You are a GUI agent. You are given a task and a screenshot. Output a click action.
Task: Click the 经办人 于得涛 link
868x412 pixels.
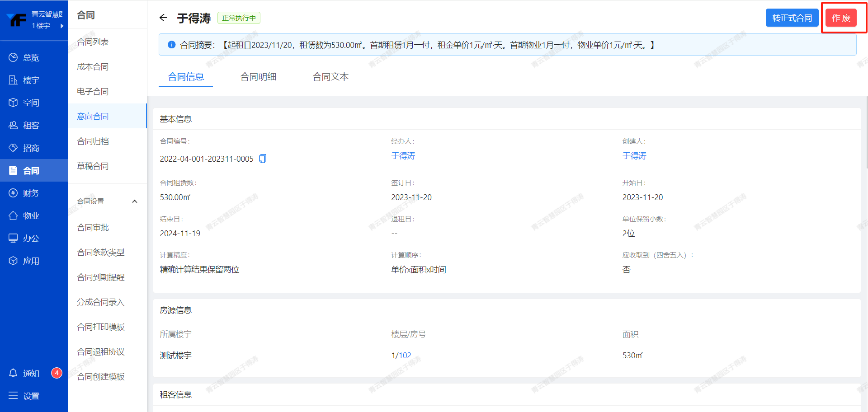tap(403, 156)
